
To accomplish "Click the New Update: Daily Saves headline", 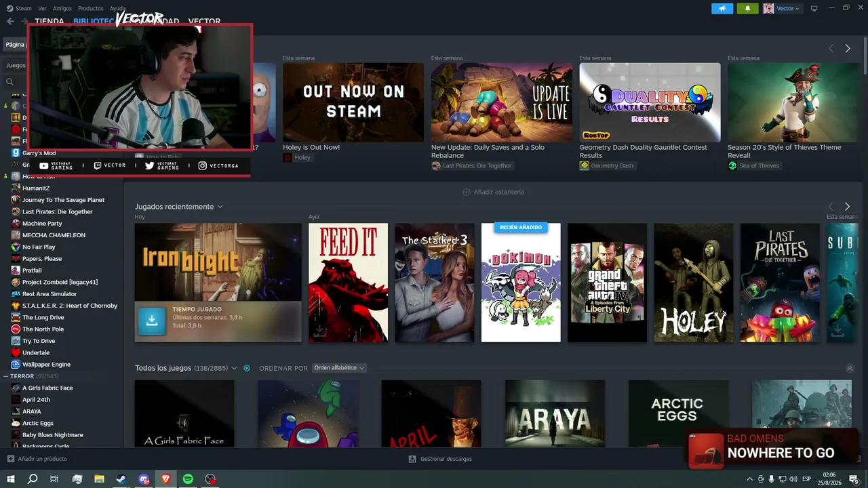I will pos(488,151).
